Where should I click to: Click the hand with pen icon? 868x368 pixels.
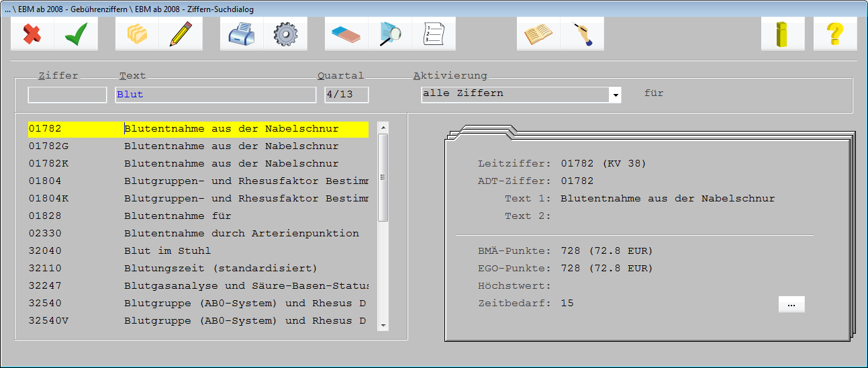(582, 34)
